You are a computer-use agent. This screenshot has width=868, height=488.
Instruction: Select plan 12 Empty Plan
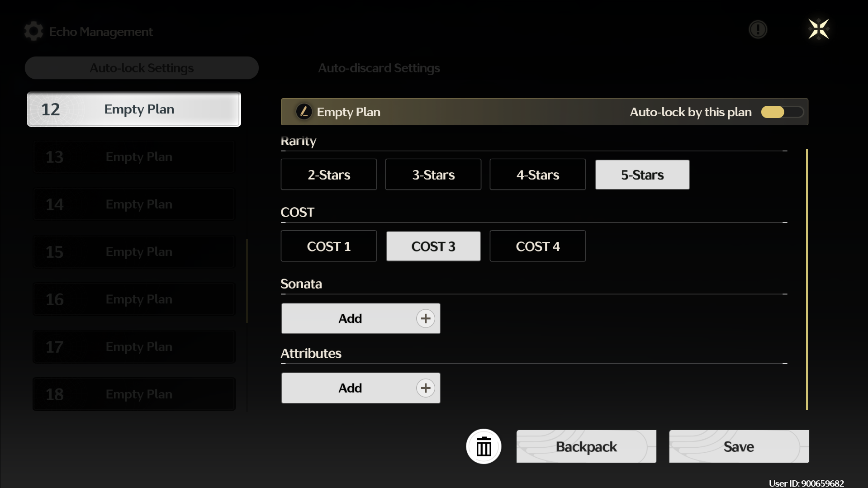[x=134, y=109]
